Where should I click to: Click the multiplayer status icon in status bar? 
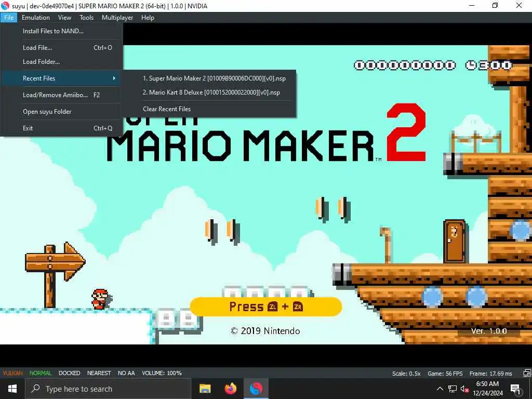coord(527,373)
